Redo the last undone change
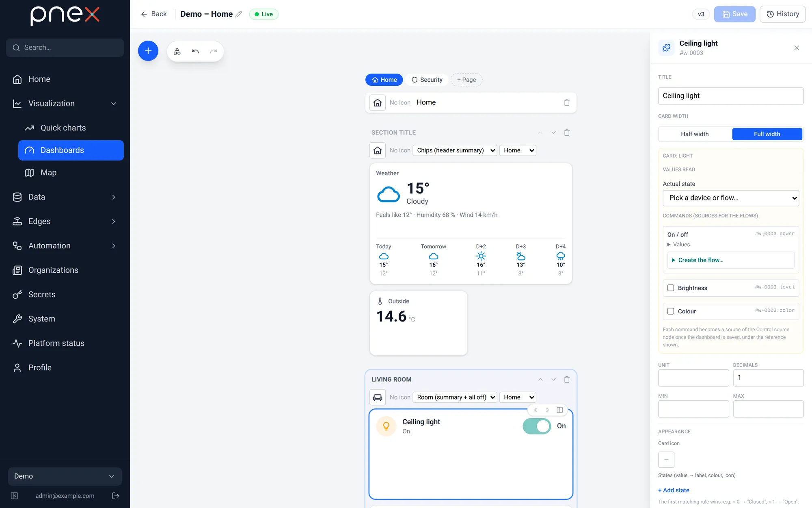The image size is (812, 508). point(214,51)
